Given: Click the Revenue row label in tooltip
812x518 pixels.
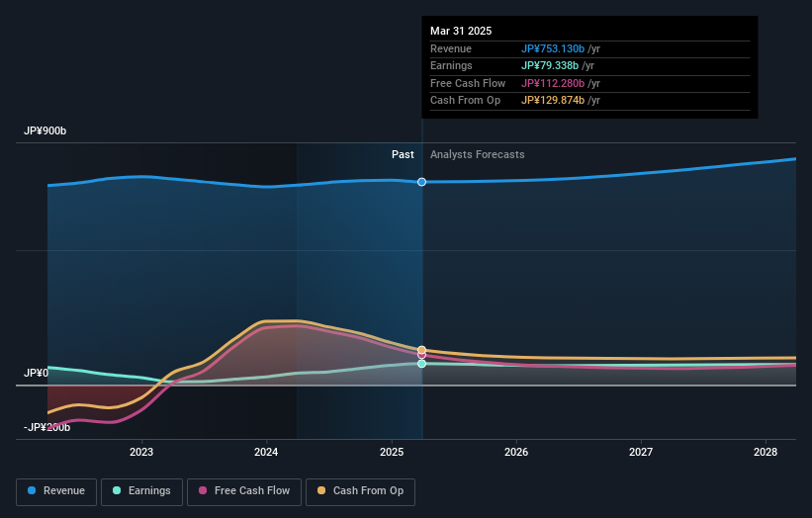Looking at the screenshot, I should click(x=451, y=48).
